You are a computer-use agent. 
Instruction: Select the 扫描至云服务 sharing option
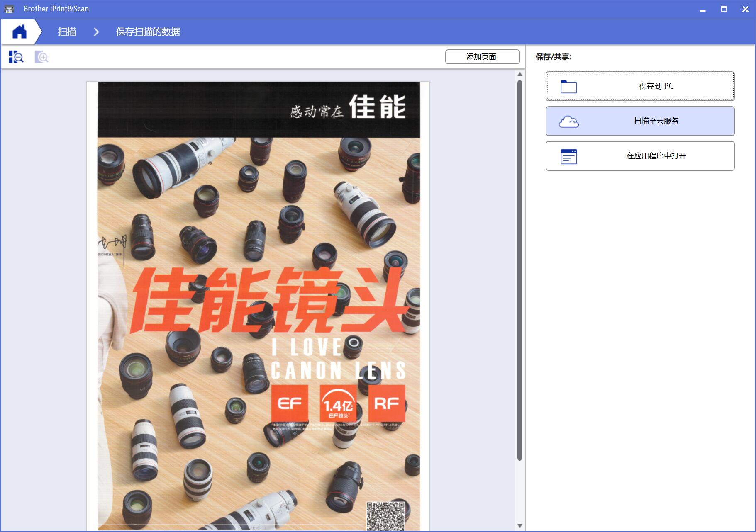coord(640,121)
